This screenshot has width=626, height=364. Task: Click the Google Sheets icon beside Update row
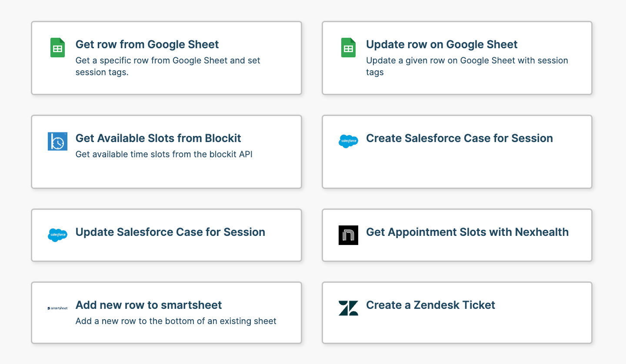[x=348, y=47]
